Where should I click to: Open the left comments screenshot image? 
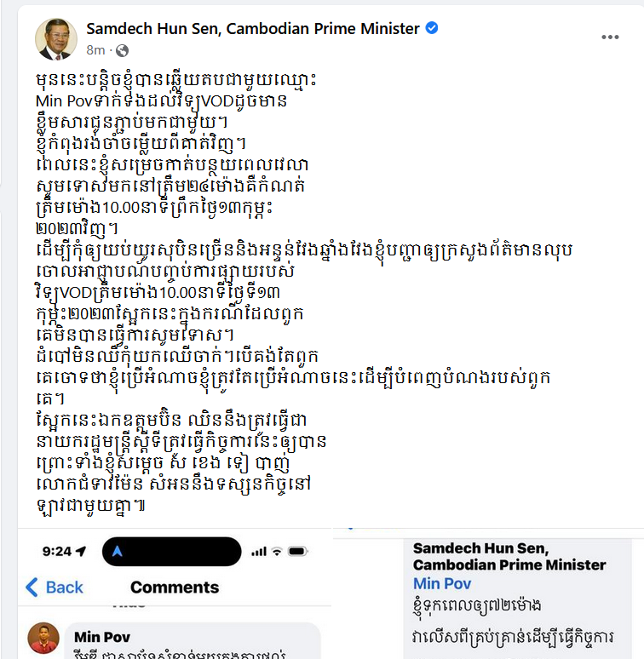click(175, 593)
